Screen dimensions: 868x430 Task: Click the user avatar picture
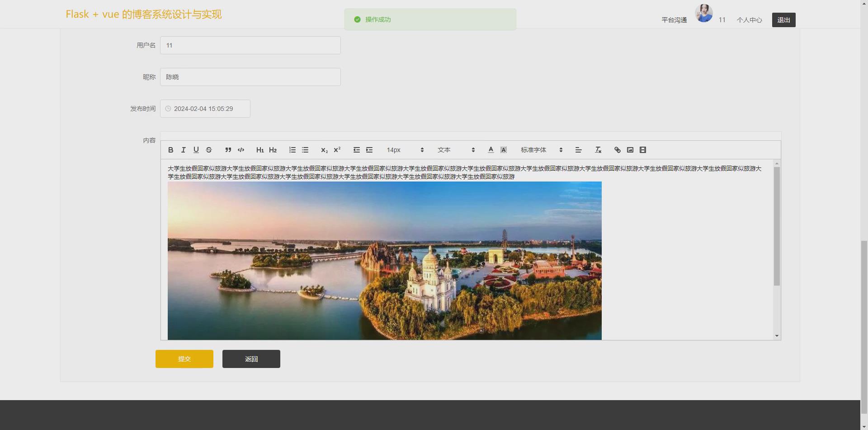tap(704, 13)
